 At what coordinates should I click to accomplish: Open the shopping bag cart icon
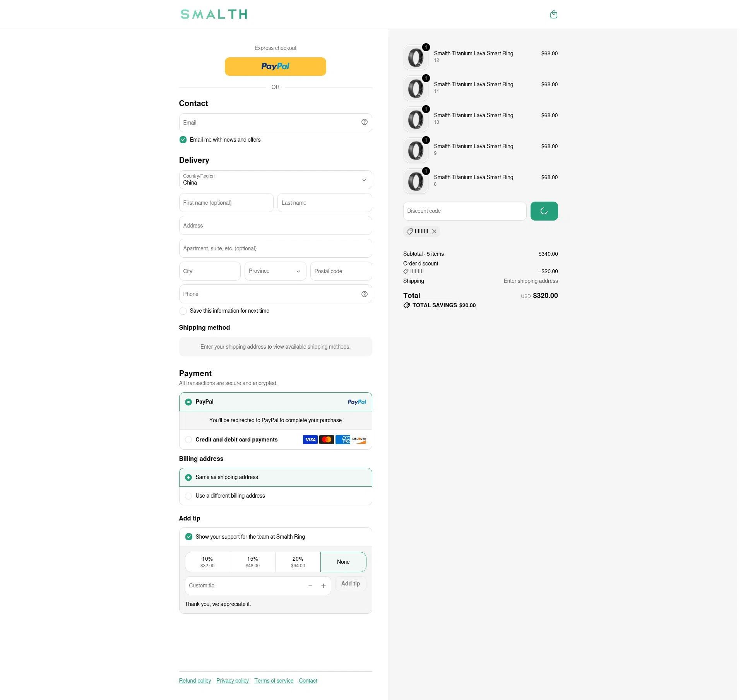[553, 14]
